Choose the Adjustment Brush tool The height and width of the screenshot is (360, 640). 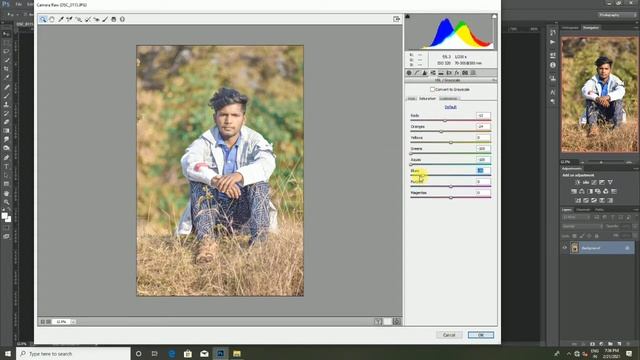click(105, 19)
